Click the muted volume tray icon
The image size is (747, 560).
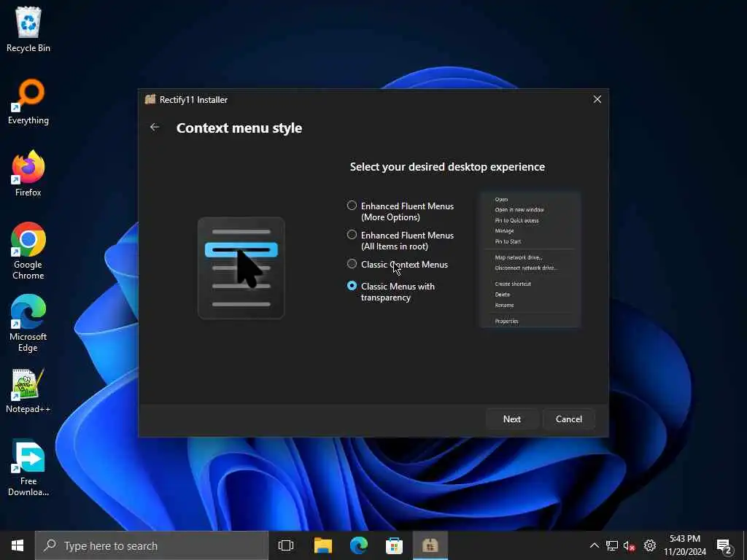pos(630,545)
